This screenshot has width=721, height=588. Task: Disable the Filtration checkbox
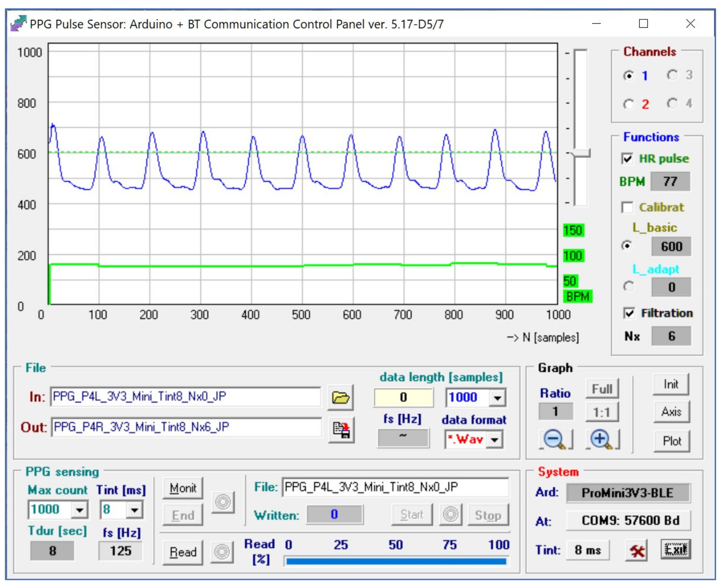click(629, 313)
